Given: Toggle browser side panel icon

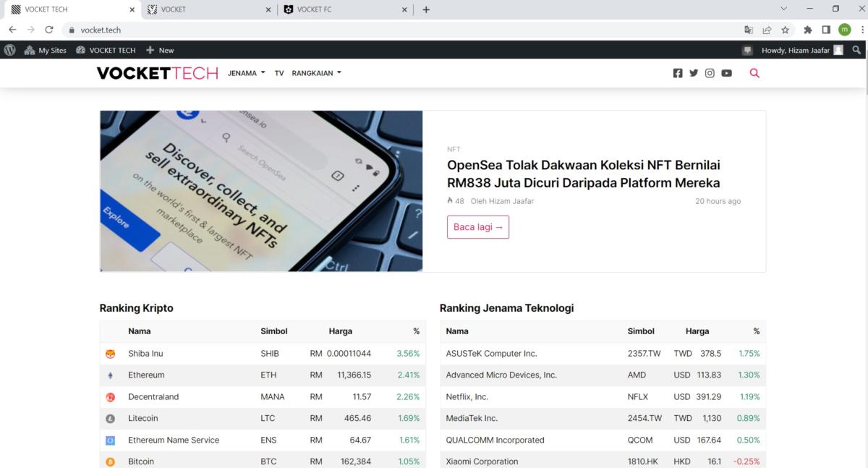Looking at the screenshot, I should [x=826, y=30].
